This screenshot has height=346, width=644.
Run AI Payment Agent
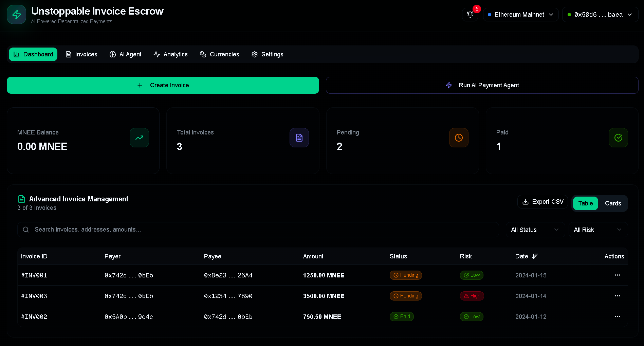pos(482,85)
